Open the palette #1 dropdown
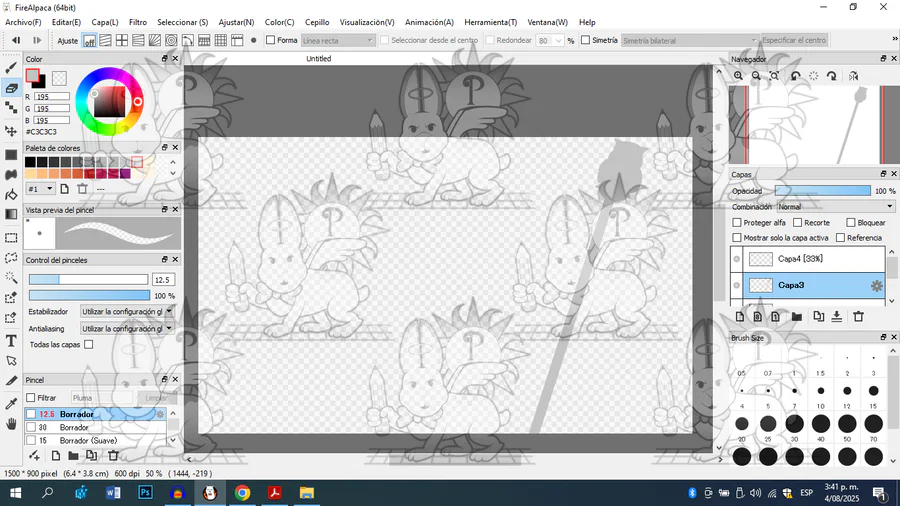 point(40,189)
